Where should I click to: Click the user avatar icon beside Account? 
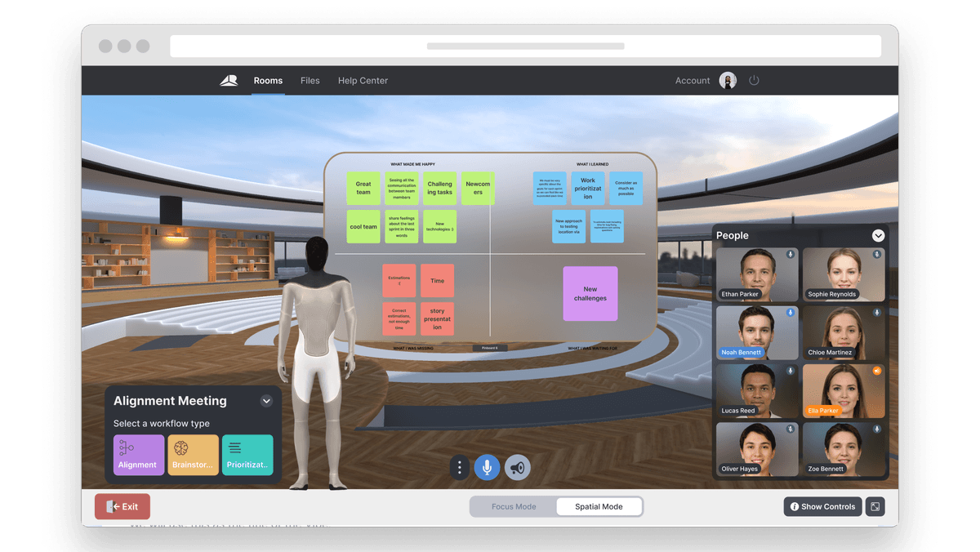click(728, 80)
